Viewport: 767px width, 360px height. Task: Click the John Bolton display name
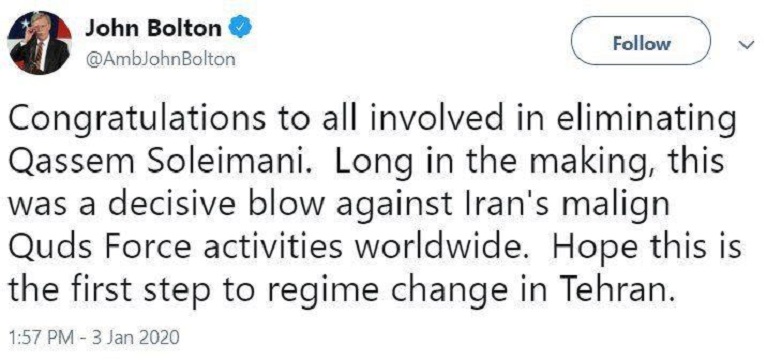click(153, 29)
